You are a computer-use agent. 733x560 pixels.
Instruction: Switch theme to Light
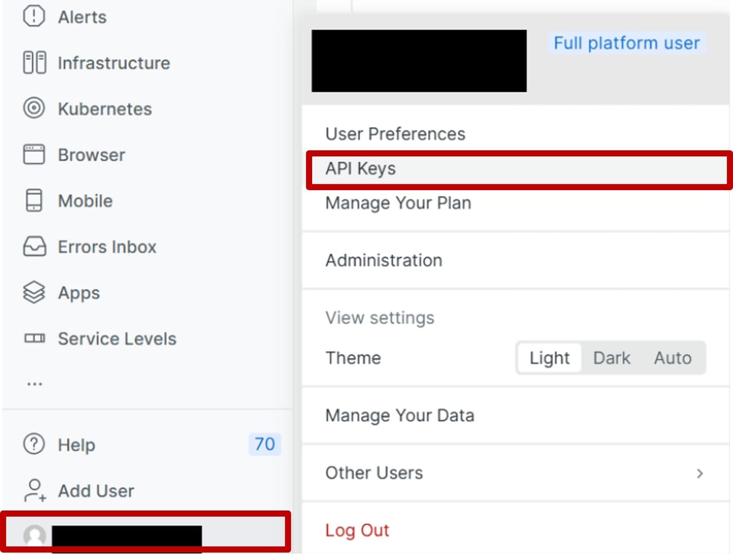pos(549,358)
